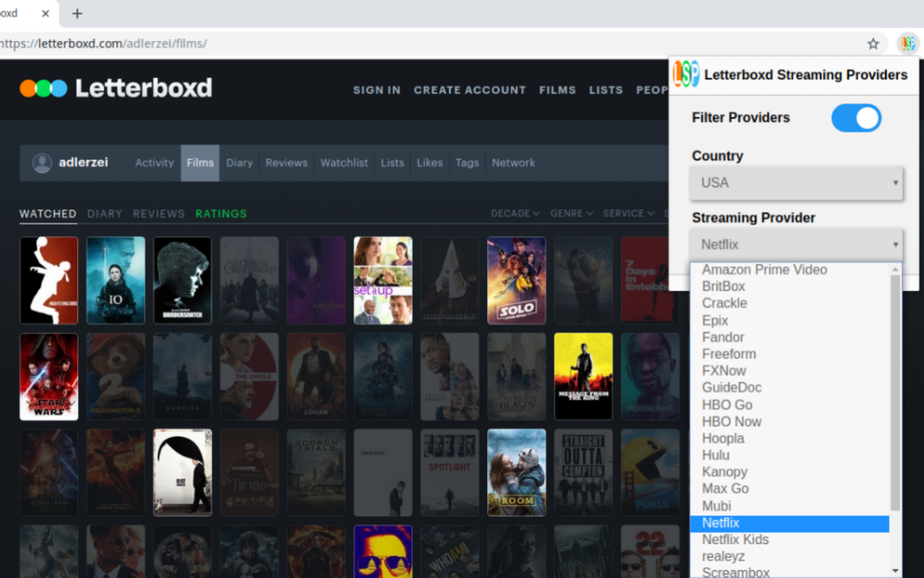Viewport: 924px width, 578px height.
Task: Select BritBox from provider list
Action: coord(790,286)
